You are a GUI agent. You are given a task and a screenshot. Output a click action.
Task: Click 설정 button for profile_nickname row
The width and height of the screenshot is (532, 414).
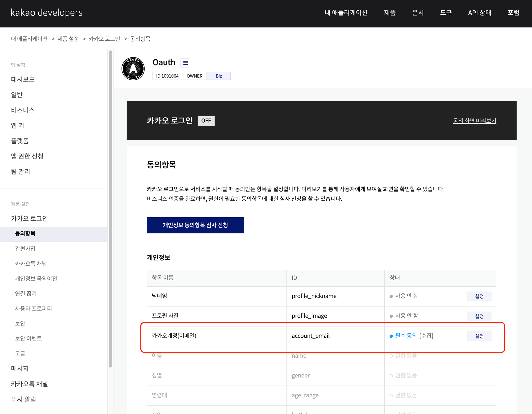point(479,296)
